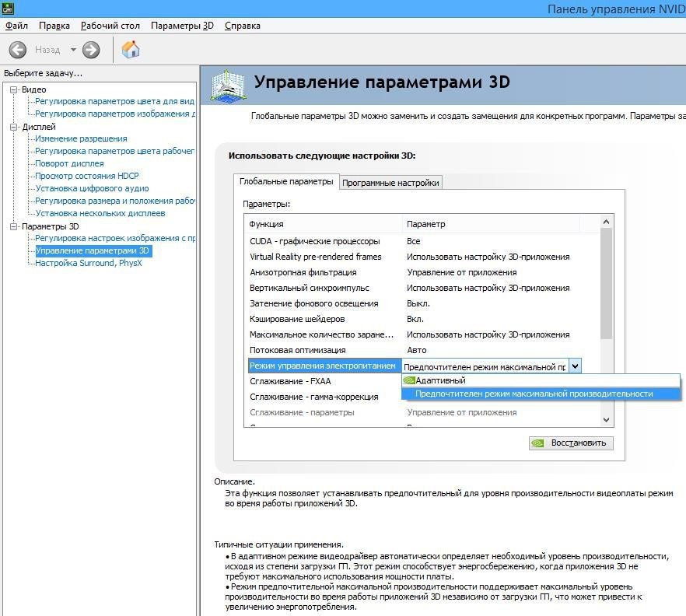The height and width of the screenshot is (616, 686).
Task: Collapse the Дисплей tree node
Action: 13,127
